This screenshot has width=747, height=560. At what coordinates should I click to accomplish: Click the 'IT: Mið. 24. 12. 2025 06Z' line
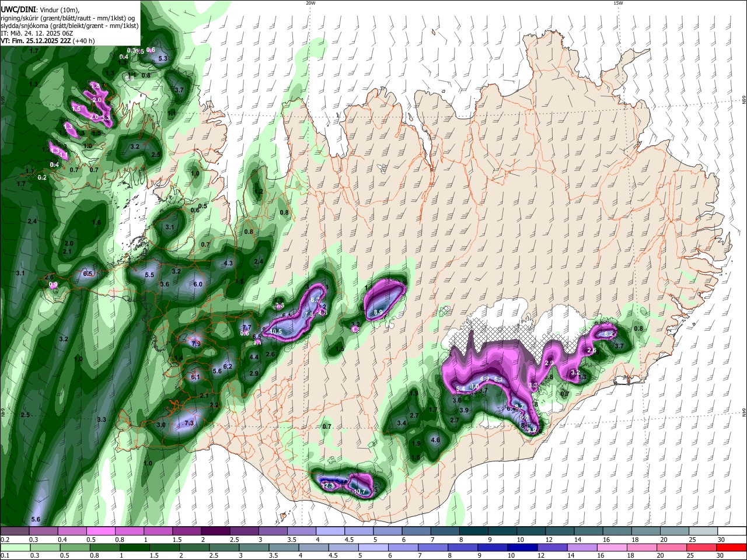tap(37, 33)
